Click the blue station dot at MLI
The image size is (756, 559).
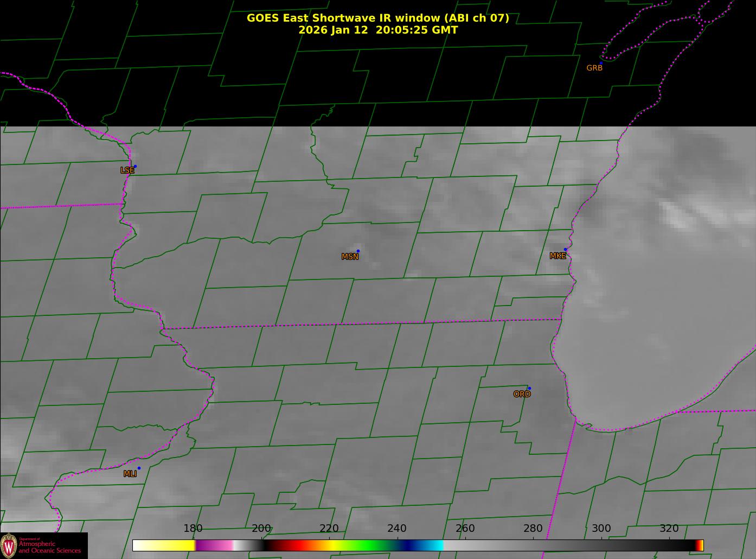[139, 468]
